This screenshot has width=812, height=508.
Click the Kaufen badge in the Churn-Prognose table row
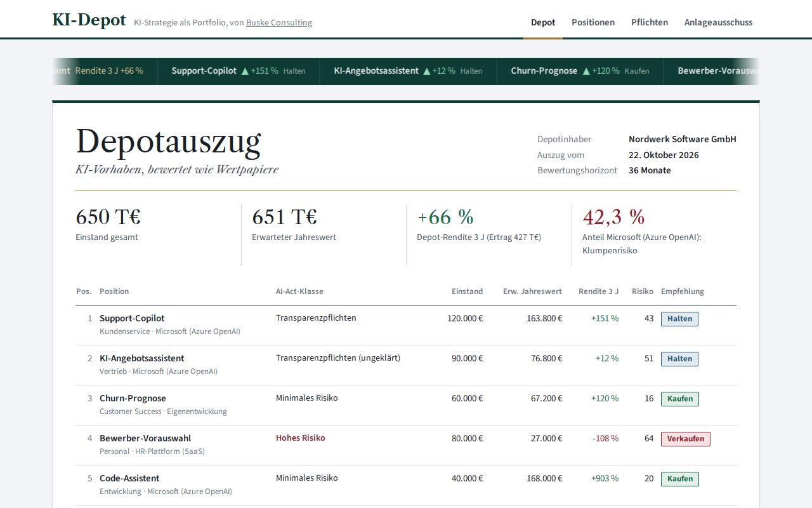point(680,399)
